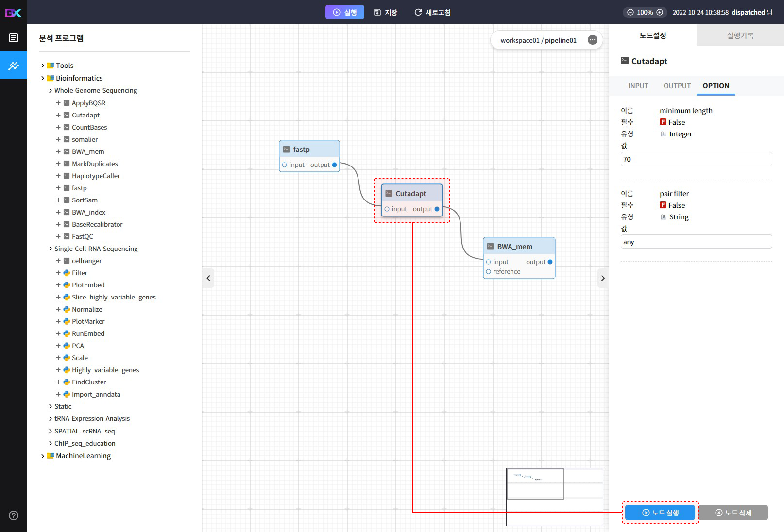The height and width of the screenshot is (532, 784).
Task: Expand ChIP_seq_education group
Action: 51,444
